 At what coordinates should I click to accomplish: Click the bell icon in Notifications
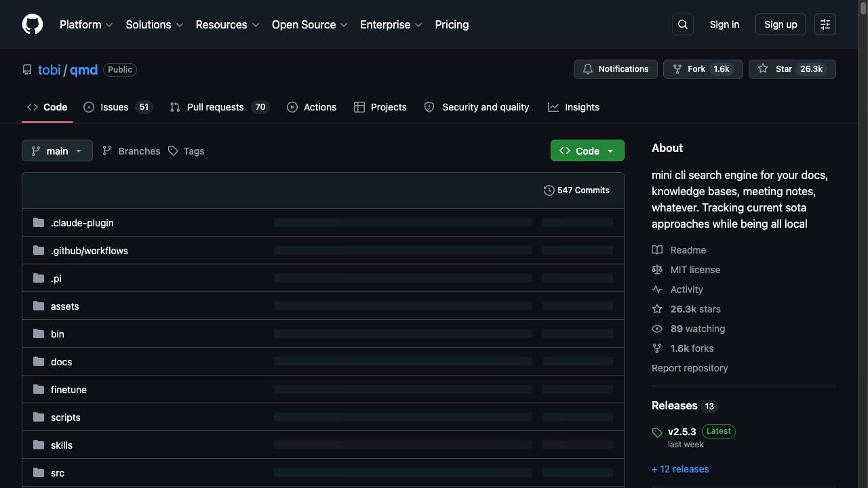point(588,69)
